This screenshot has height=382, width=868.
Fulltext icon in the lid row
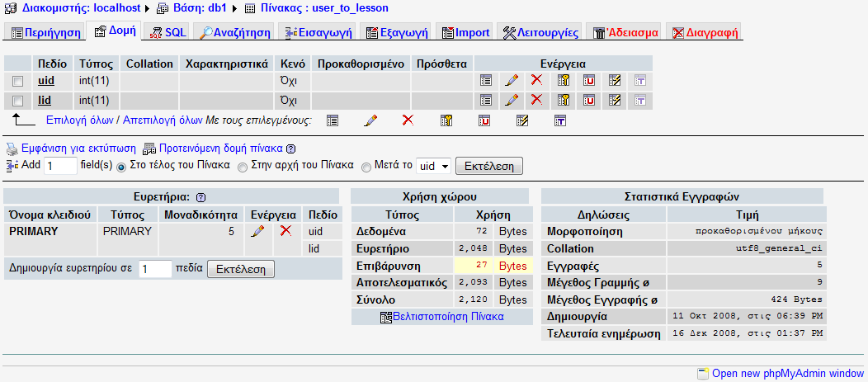point(640,100)
